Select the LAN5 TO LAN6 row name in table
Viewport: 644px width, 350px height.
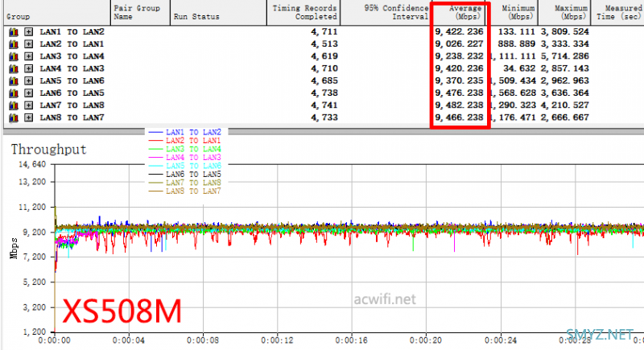(x=72, y=81)
